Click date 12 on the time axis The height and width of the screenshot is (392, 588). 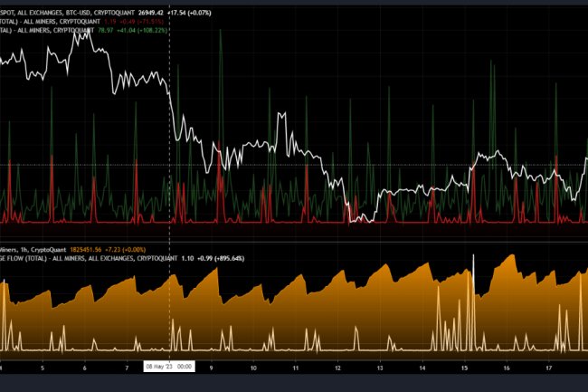pos(338,368)
